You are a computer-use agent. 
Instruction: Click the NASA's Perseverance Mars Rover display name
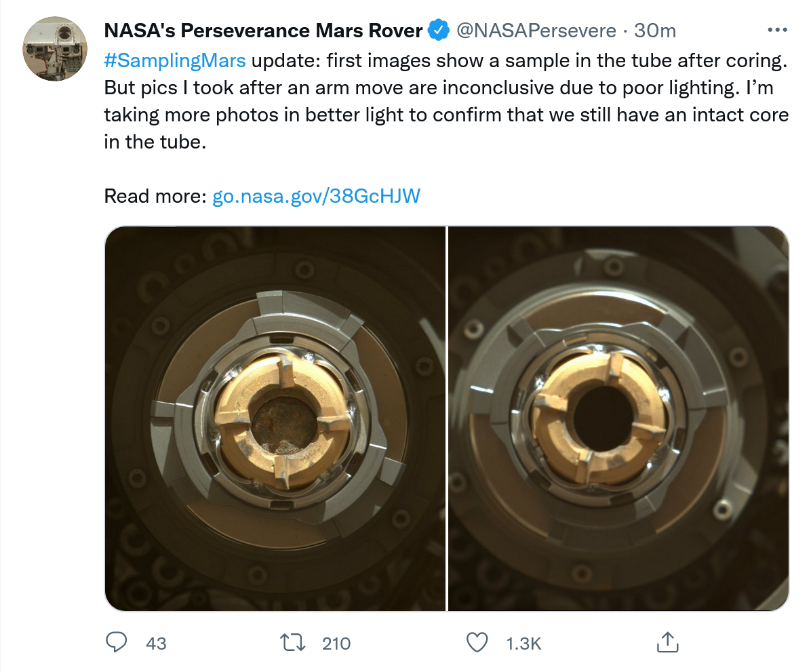(263, 31)
